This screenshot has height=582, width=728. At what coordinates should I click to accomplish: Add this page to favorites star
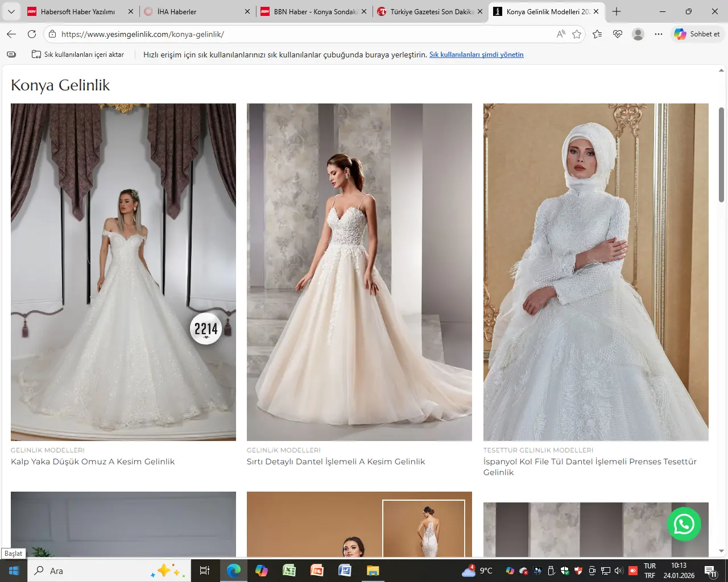click(x=577, y=34)
